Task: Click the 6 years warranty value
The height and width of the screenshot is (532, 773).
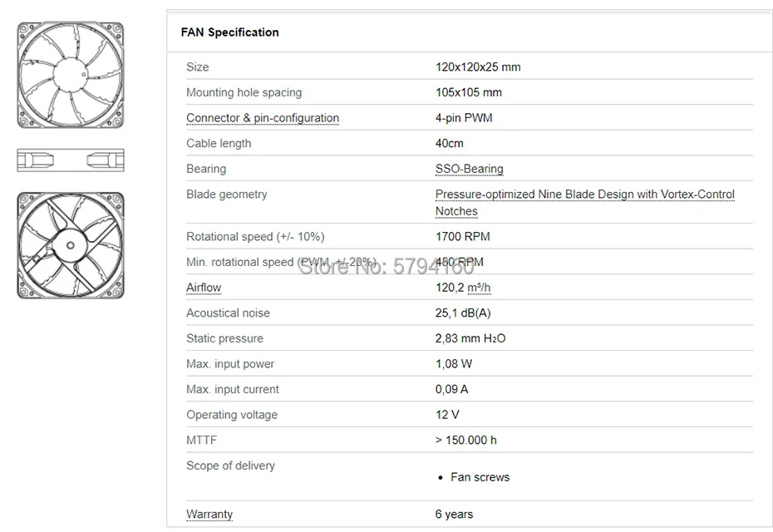Action: [454, 514]
